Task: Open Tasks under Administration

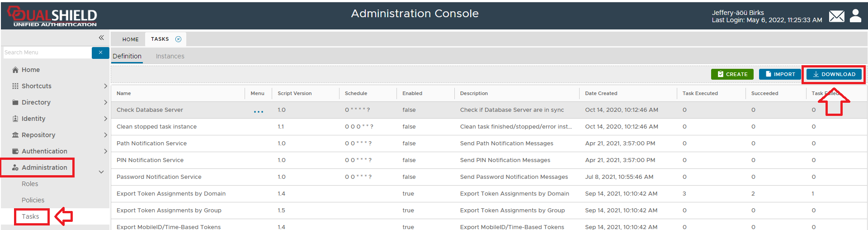Action: tap(31, 216)
